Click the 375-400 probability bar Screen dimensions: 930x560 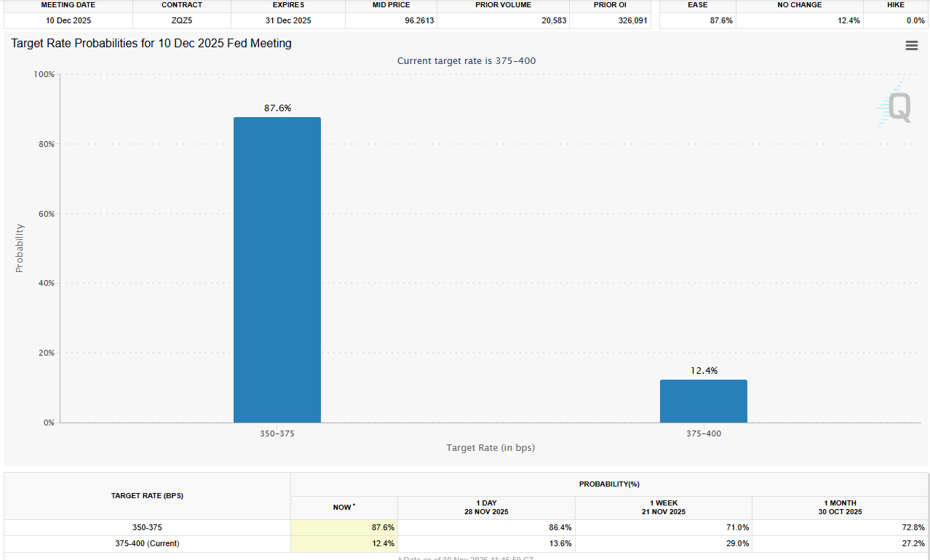pos(703,400)
